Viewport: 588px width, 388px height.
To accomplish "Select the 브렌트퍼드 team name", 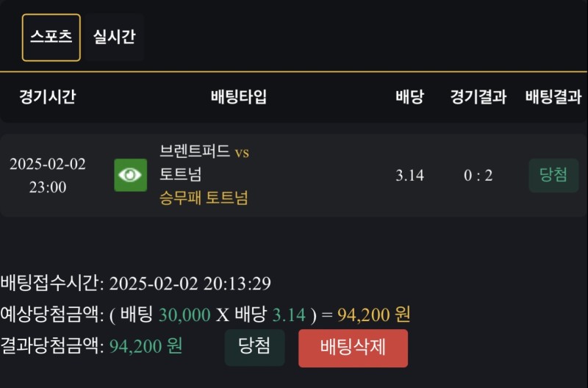I will pos(195,152).
